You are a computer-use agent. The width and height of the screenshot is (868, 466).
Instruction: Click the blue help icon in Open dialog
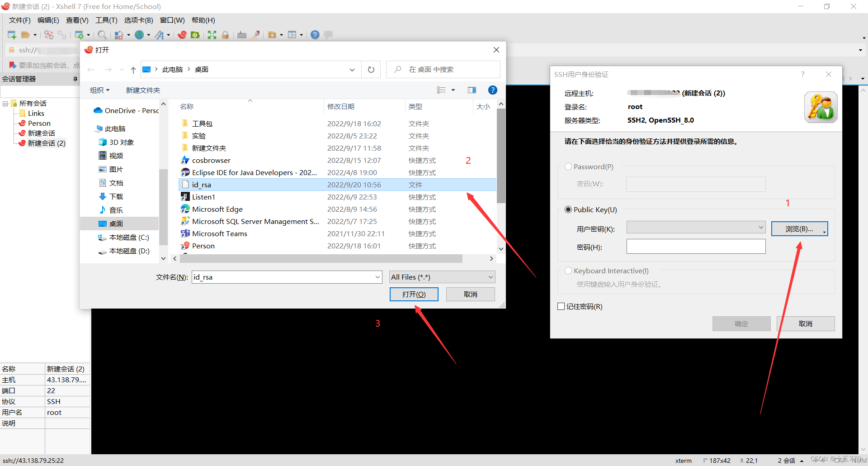(x=493, y=90)
